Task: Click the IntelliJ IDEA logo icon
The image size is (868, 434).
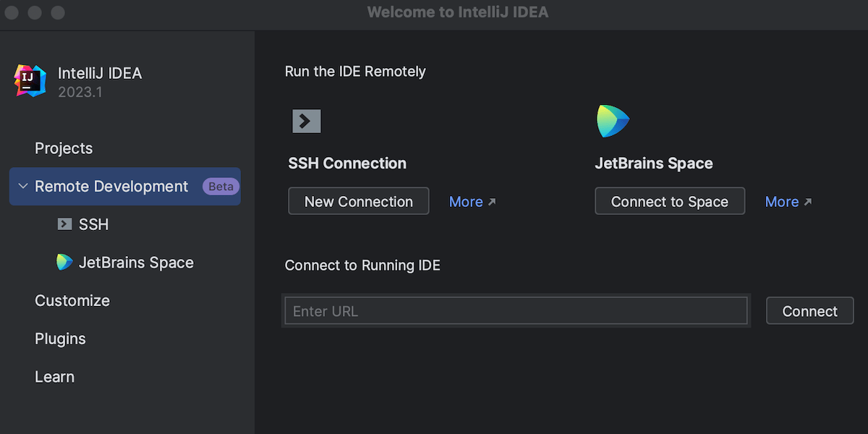Action: (x=30, y=80)
